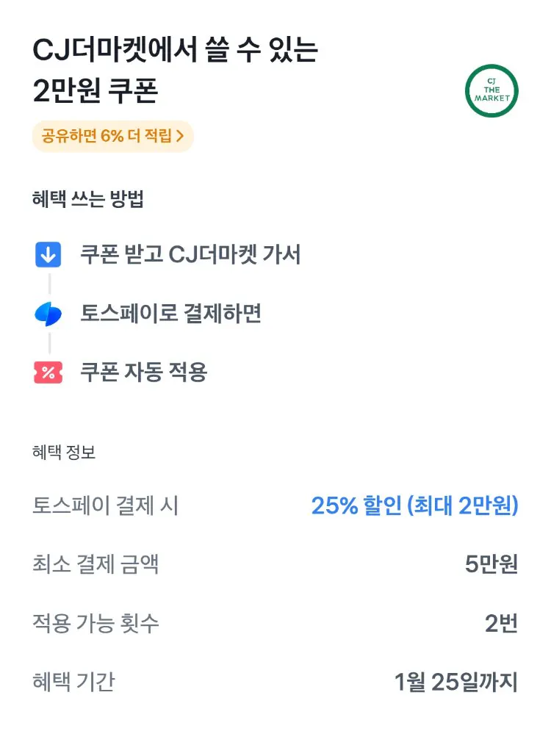This screenshot has height=756, width=551.
Task: Open the '공유하면 6% 더 적립' badge
Action: point(112,136)
